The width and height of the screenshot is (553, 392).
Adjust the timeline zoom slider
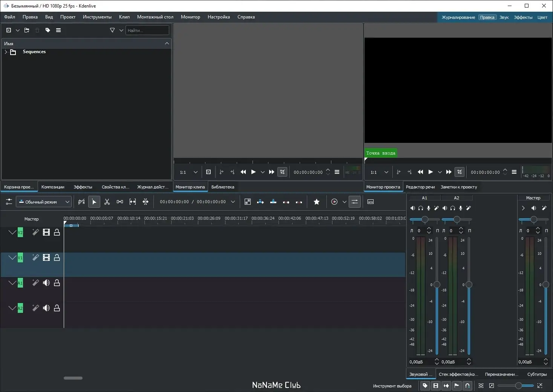[x=519, y=386]
